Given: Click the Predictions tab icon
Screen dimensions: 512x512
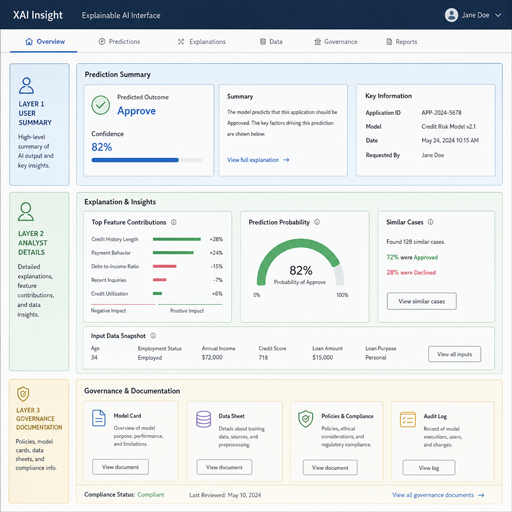Looking at the screenshot, I should pyautogui.click(x=102, y=42).
